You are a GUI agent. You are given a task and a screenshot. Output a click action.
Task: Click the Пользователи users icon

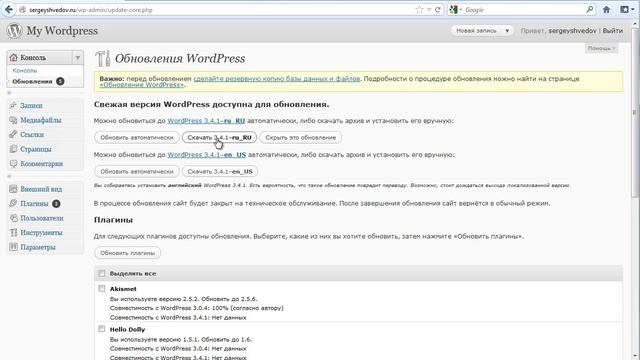click(x=13, y=218)
